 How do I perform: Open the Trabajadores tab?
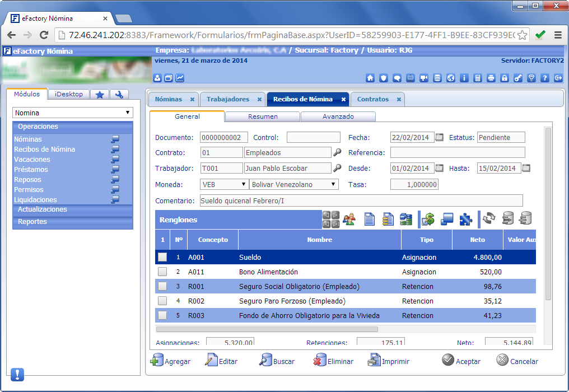[x=228, y=99]
